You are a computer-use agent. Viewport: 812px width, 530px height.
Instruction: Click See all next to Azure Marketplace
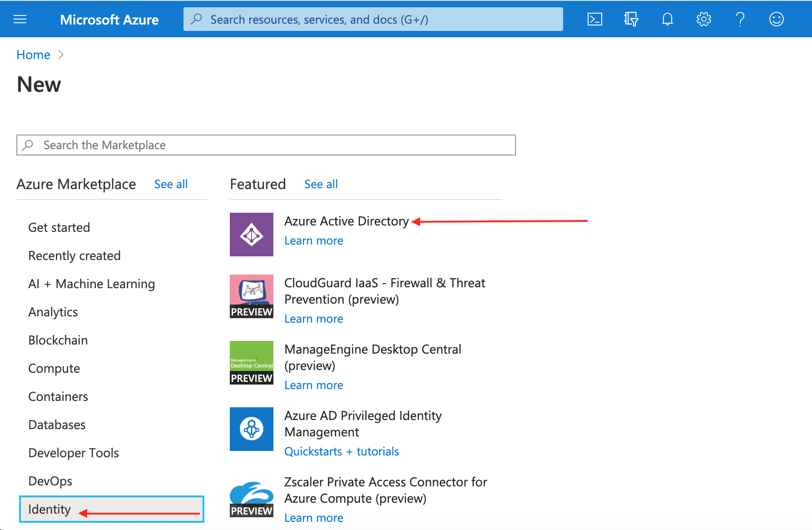click(171, 184)
